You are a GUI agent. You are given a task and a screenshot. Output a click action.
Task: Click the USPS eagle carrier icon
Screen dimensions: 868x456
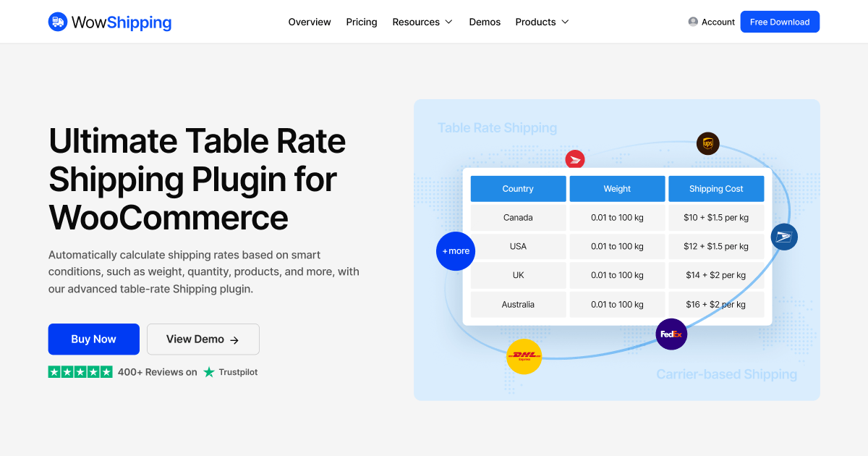[784, 237]
